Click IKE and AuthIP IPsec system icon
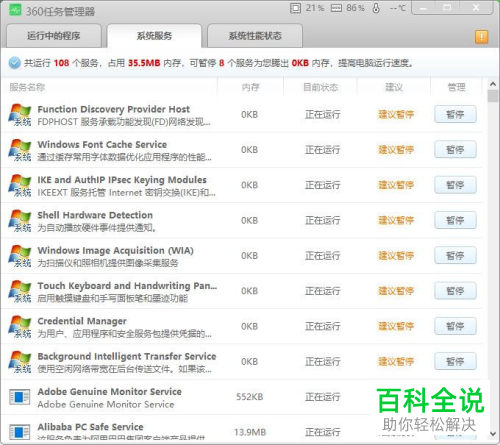500x445 pixels. [x=20, y=186]
